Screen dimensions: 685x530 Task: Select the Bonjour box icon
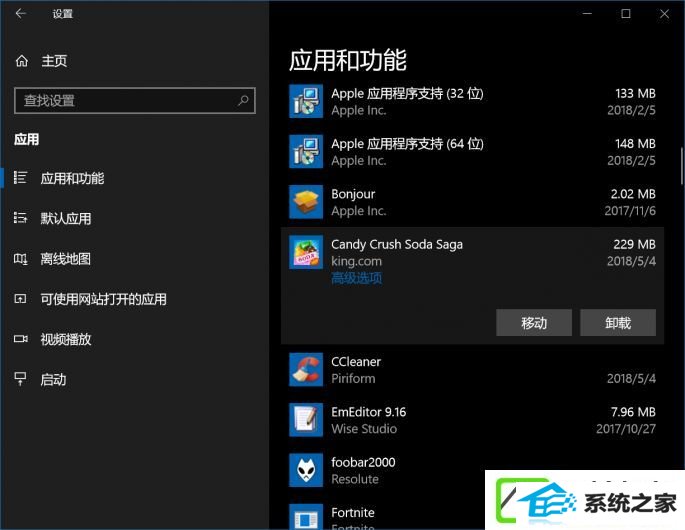tap(306, 201)
